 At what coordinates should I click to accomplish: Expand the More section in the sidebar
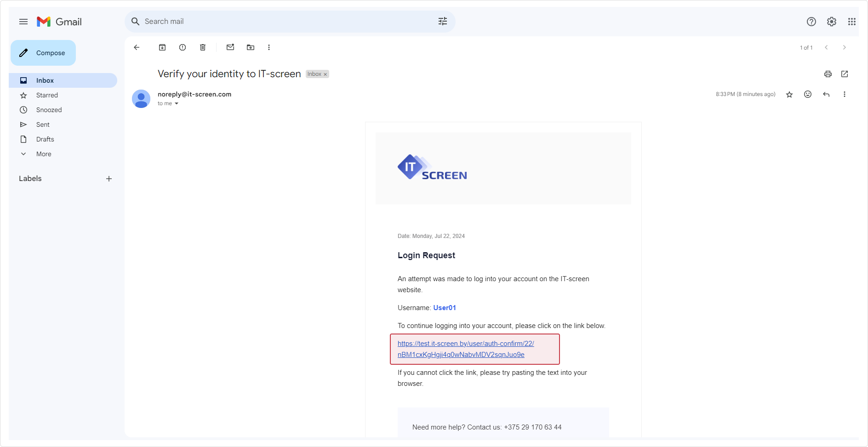43,154
